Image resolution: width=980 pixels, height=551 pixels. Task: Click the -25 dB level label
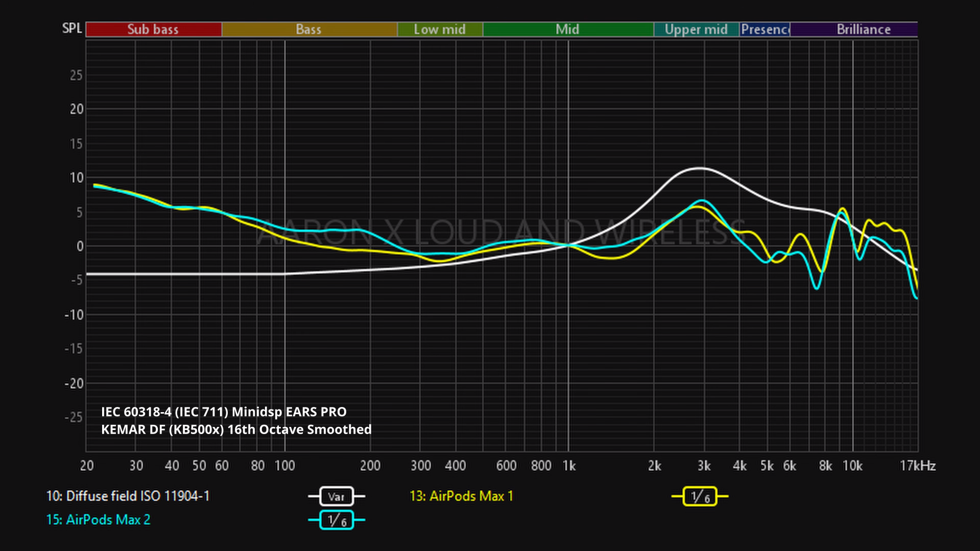(x=74, y=418)
